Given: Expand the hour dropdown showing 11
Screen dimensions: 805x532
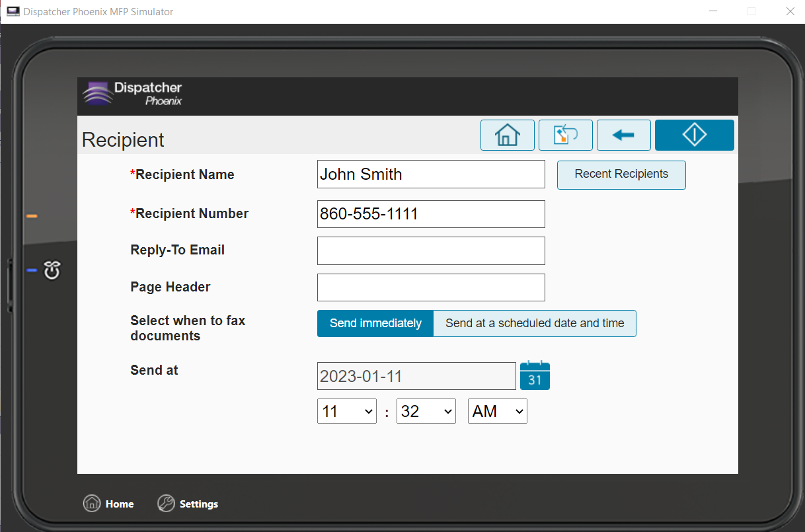Looking at the screenshot, I should coord(347,411).
